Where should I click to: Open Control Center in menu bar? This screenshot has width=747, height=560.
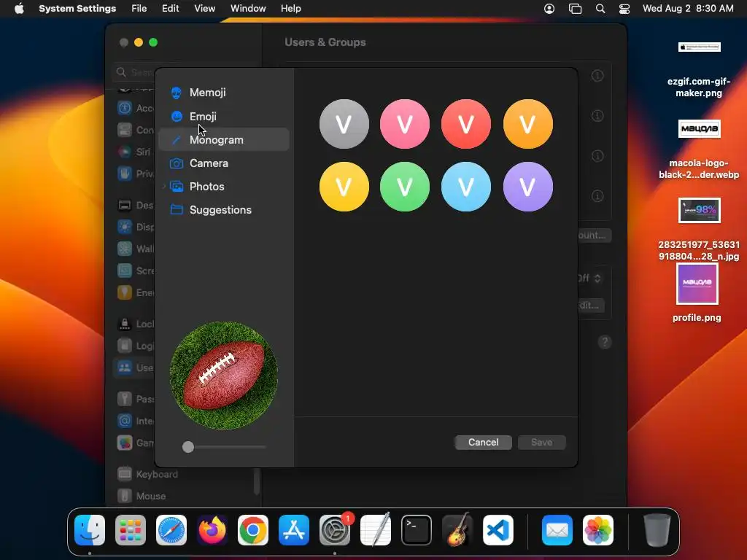coord(624,9)
